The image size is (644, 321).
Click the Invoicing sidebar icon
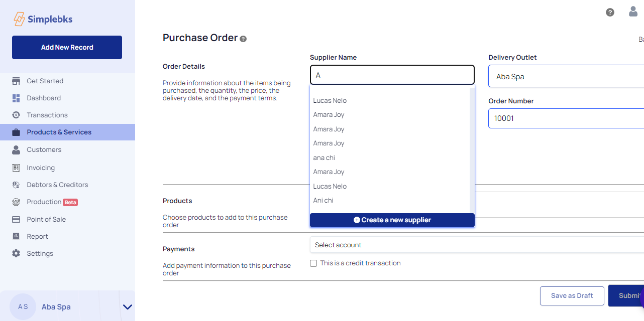tap(16, 168)
